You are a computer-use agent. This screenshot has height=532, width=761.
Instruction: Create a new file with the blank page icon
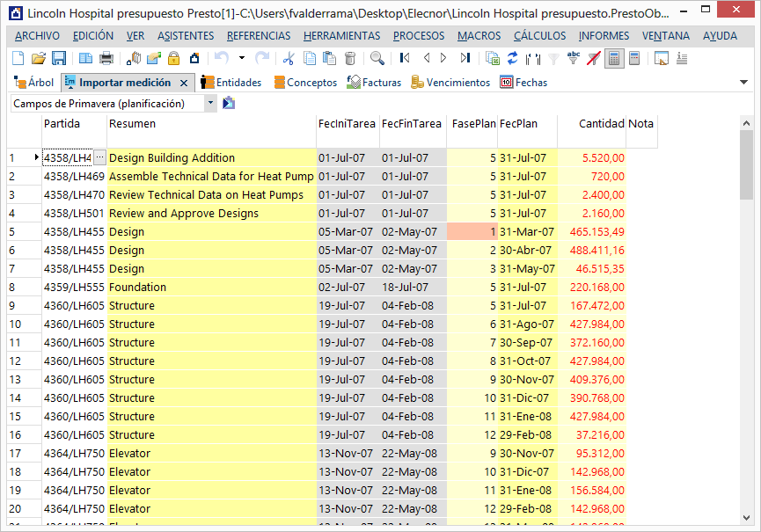[18, 59]
